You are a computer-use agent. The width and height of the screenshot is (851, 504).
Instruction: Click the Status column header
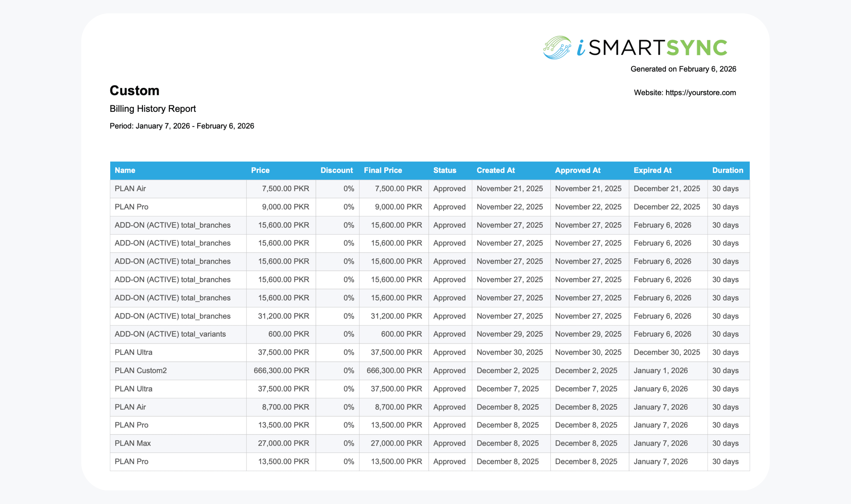(445, 170)
